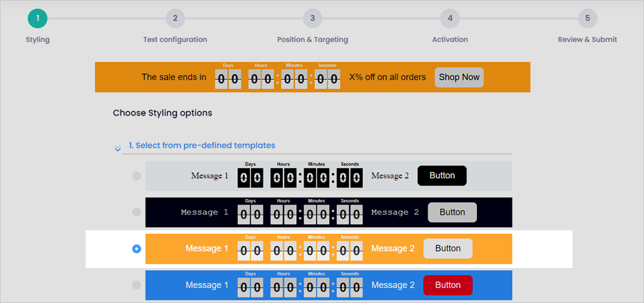Select step 5 Review circle
This screenshot has width=644, height=303.
[588, 19]
